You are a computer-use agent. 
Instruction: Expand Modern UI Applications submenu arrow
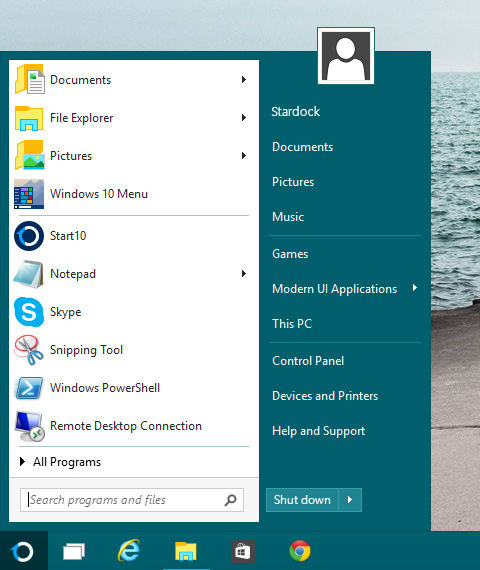coord(415,288)
